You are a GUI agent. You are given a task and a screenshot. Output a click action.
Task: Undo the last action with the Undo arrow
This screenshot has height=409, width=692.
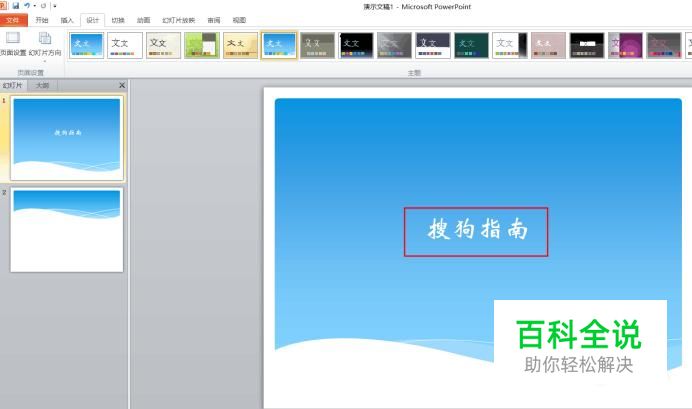[x=27, y=6]
